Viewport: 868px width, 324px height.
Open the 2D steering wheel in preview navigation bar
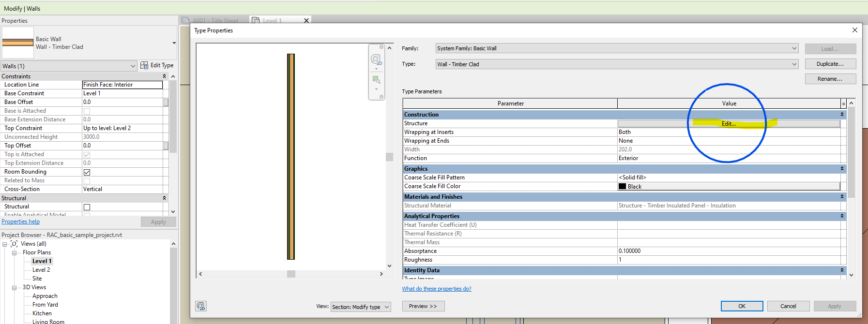coord(376,59)
